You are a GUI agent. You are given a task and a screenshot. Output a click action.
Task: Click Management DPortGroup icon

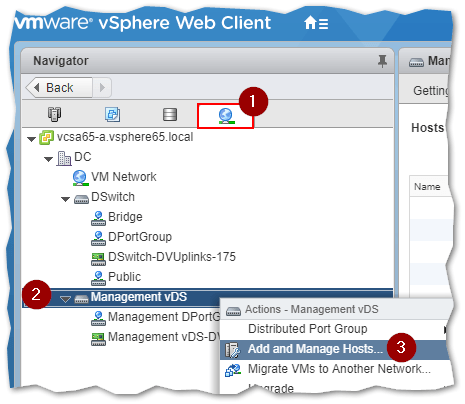98,318
